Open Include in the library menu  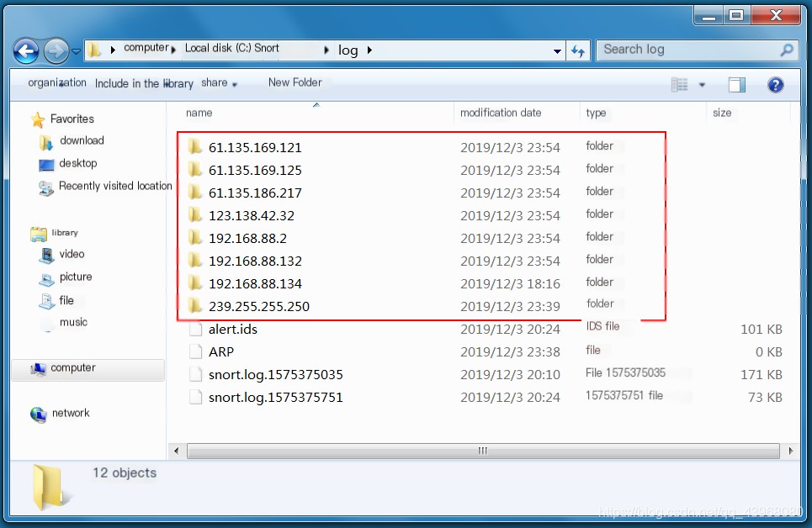pyautogui.click(x=144, y=83)
